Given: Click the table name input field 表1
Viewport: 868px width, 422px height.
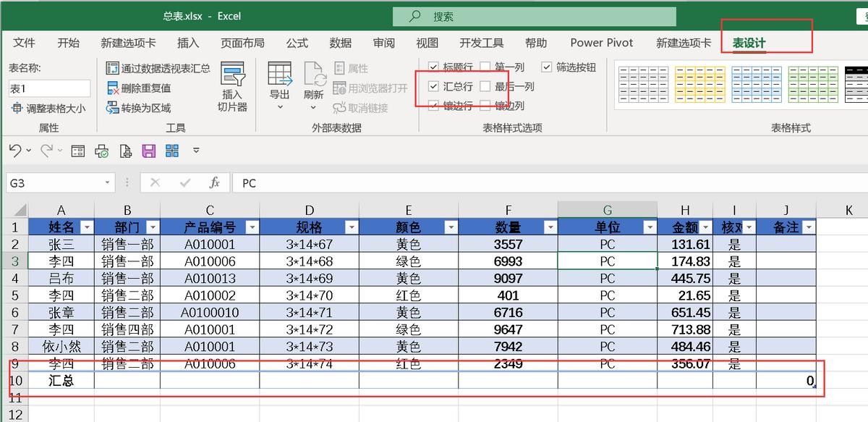Looking at the screenshot, I should (49, 88).
